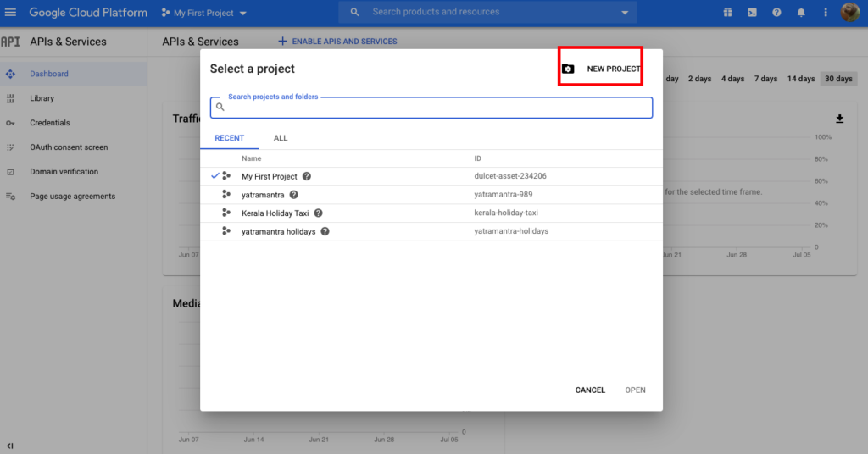This screenshot has width=868, height=454.
Task: Select the 14 days time range
Action: [x=801, y=79]
